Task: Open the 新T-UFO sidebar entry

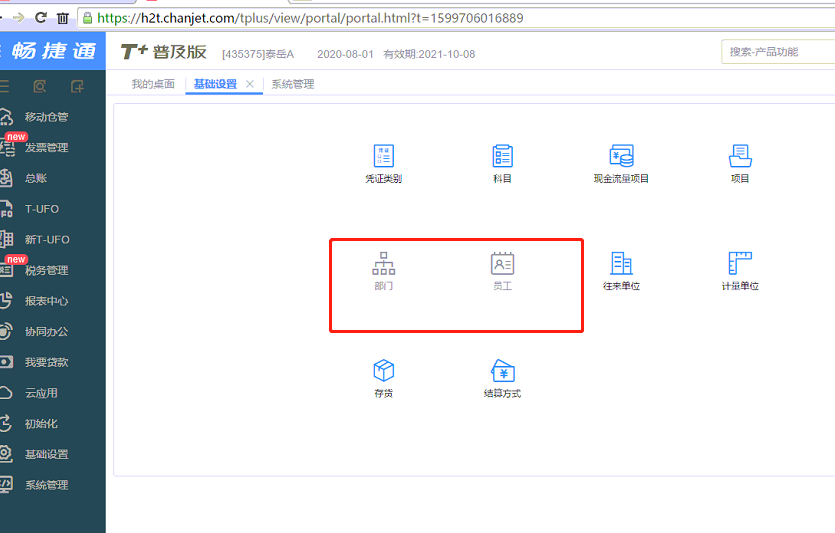Action: coord(47,240)
